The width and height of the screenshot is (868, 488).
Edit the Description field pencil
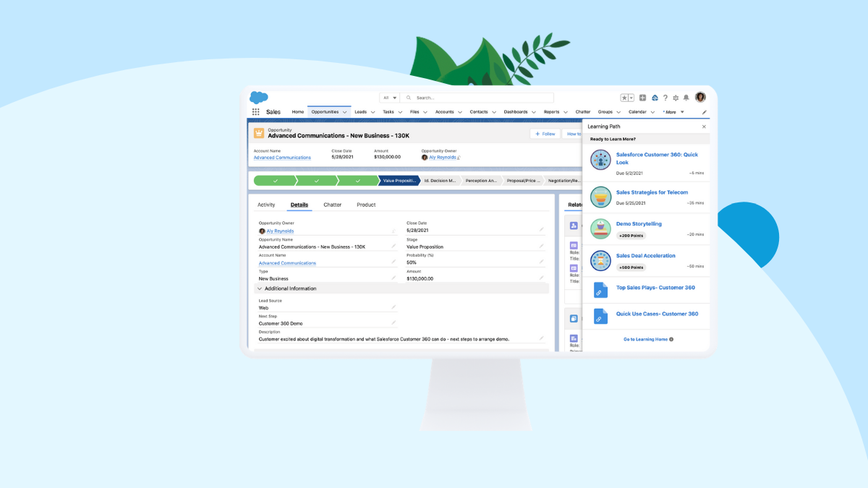pyautogui.click(x=541, y=338)
